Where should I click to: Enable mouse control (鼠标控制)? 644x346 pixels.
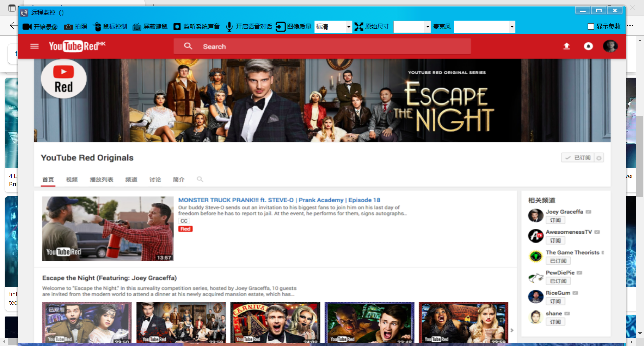[97, 27]
